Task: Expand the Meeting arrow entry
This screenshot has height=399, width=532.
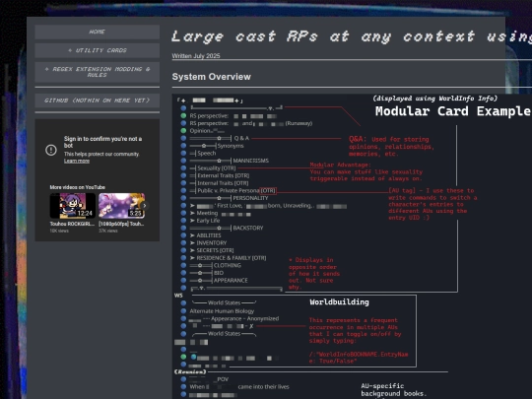Action: point(192,213)
